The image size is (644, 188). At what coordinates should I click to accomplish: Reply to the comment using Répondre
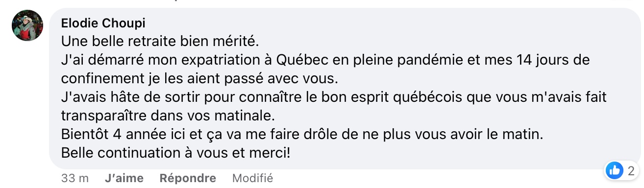point(188,178)
